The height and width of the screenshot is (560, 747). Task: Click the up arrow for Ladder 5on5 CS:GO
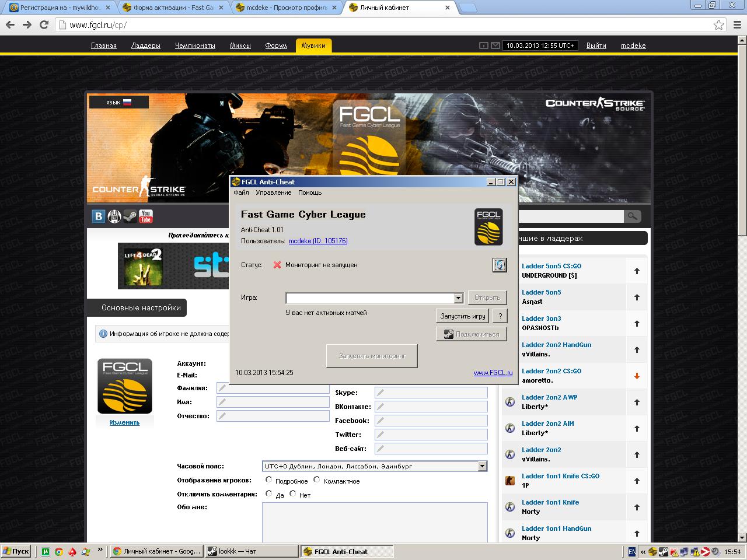[x=637, y=271]
